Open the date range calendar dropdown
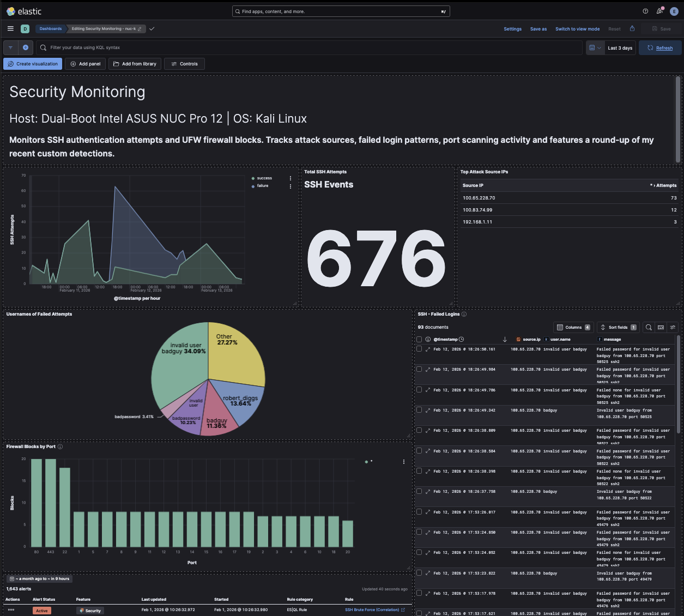The image size is (684, 616). (x=595, y=47)
